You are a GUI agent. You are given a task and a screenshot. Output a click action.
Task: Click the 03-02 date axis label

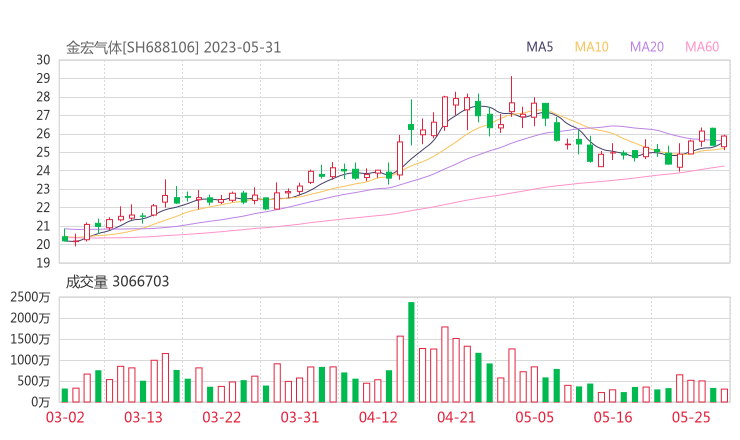click(x=65, y=417)
